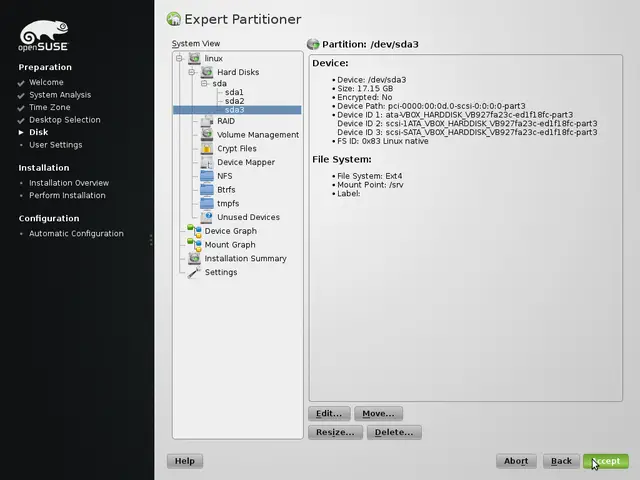Click the Volume Management icon
Screen dimensions: 640x480
(x=207, y=134)
